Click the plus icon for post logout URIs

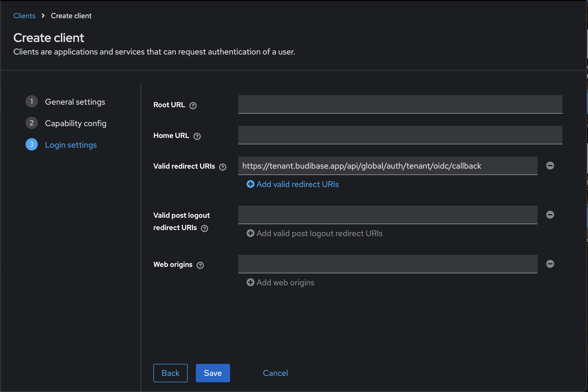point(251,233)
